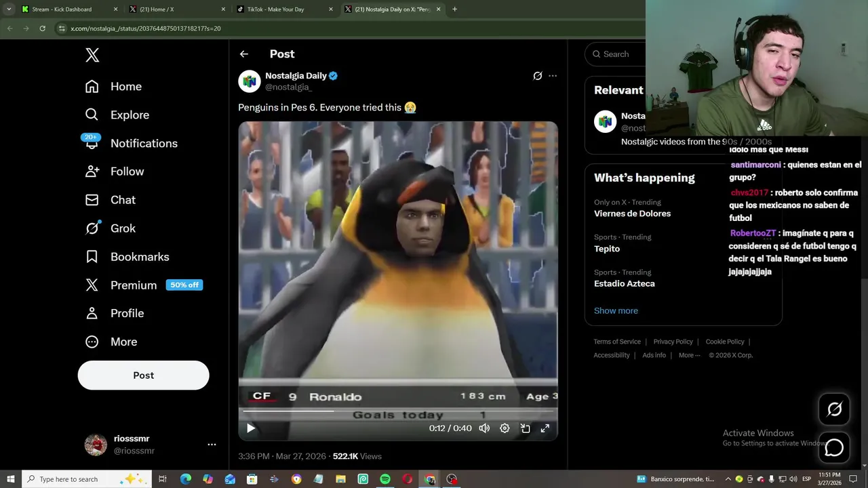Open a new browser tab
Image resolution: width=868 pixels, height=488 pixels.
click(454, 9)
